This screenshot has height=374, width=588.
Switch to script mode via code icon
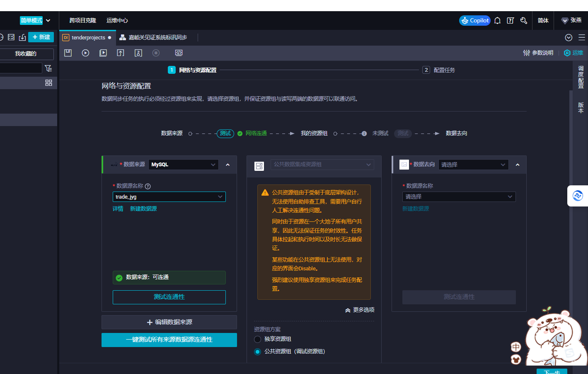(179, 53)
